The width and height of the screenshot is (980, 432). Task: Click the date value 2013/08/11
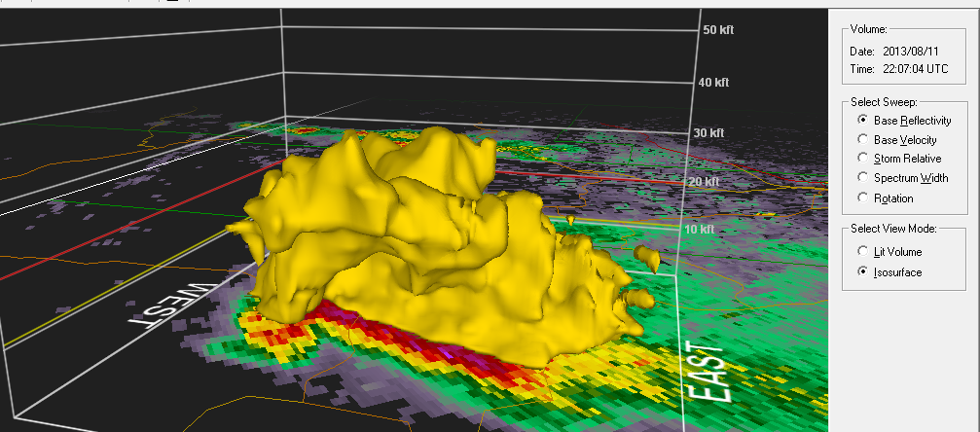911,52
